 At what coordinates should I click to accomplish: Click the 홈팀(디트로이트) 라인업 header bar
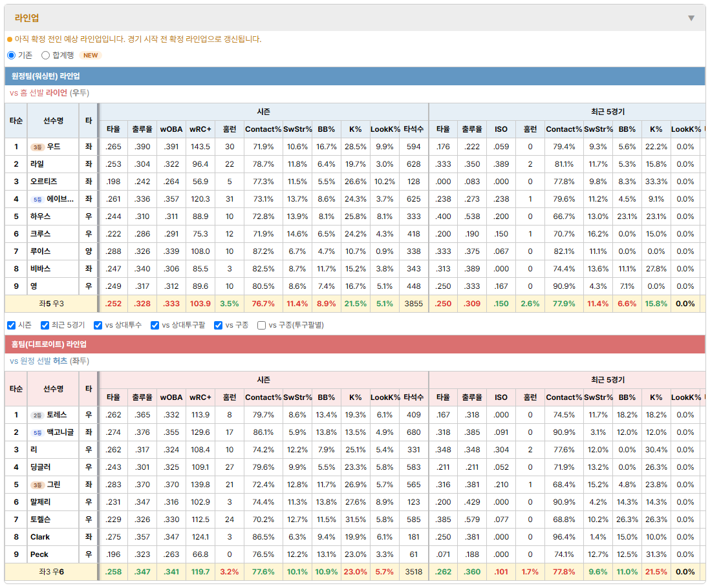tap(355, 344)
